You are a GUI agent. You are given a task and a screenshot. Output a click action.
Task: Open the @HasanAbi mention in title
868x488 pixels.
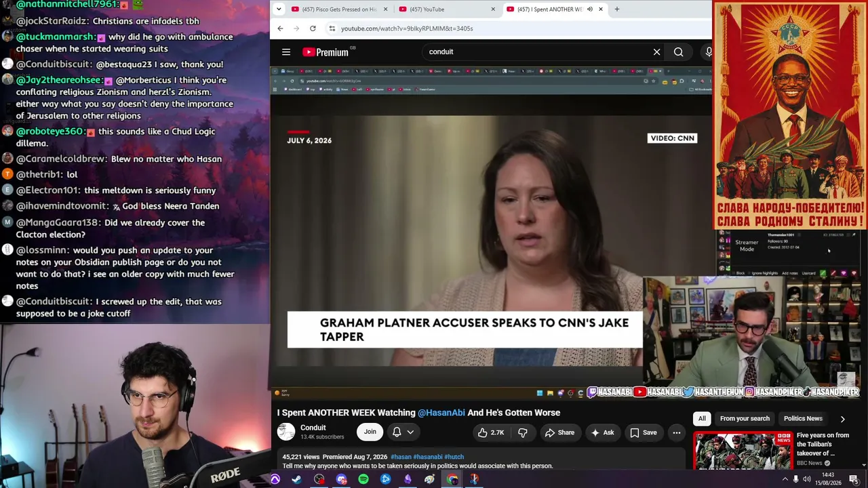[x=441, y=412]
